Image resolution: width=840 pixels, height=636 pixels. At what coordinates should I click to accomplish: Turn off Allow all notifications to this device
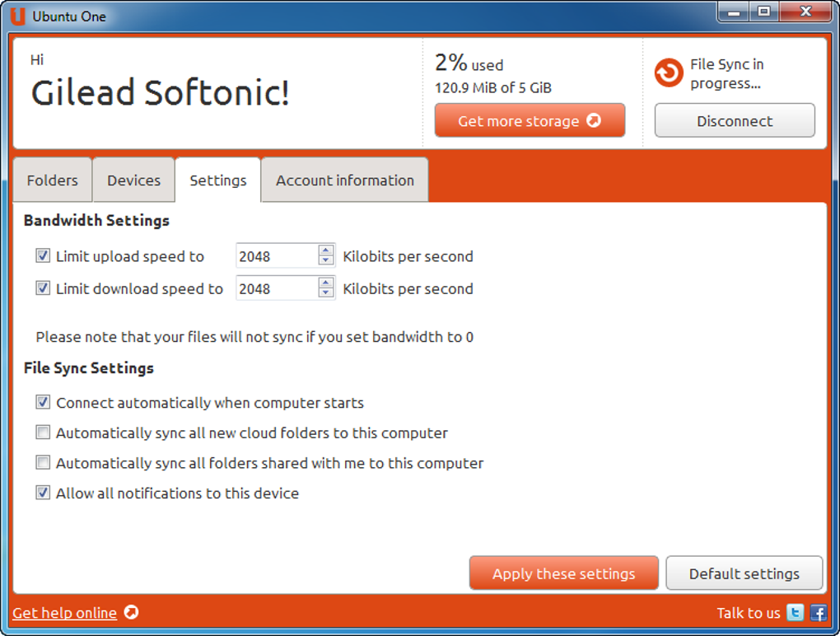tap(43, 493)
